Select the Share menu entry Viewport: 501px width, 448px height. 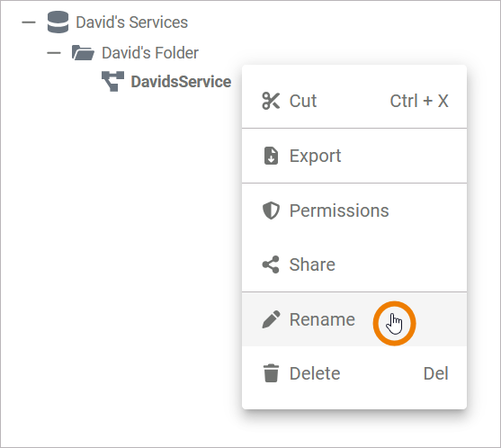[x=354, y=264]
